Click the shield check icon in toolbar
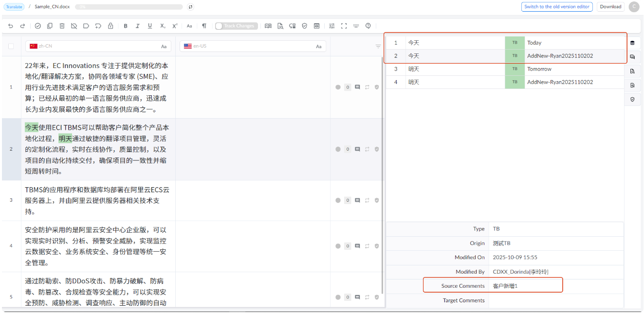The height and width of the screenshot is (313, 644). (305, 26)
